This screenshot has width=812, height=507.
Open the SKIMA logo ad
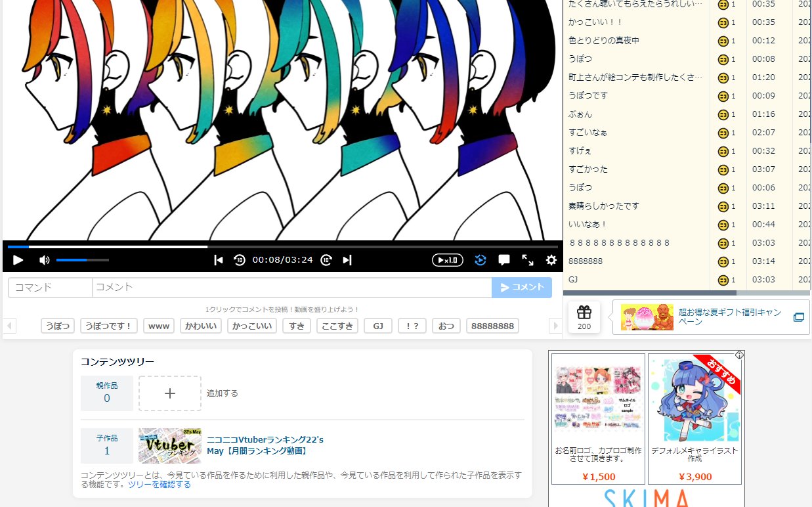tap(647, 498)
